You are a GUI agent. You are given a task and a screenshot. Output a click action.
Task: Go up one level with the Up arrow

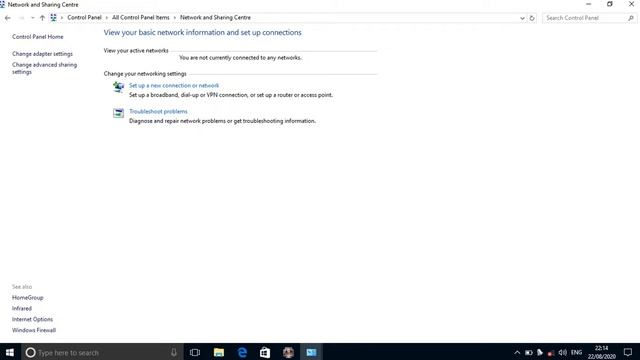click(x=42, y=18)
